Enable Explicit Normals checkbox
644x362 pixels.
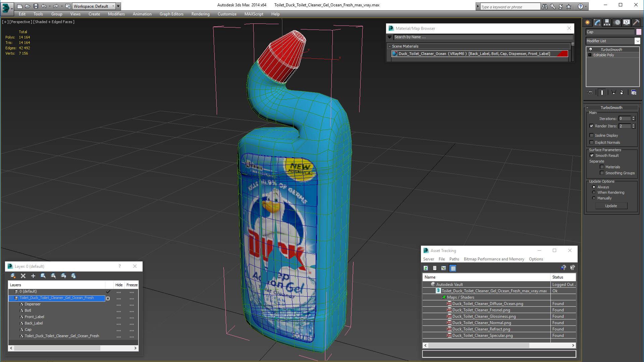click(591, 142)
